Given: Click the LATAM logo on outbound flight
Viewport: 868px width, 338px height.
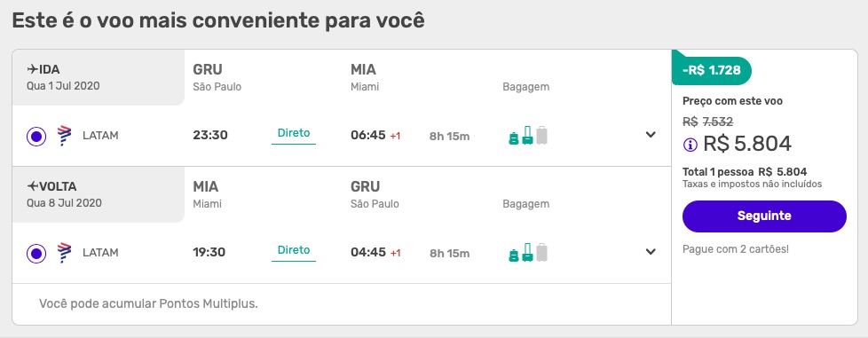Looking at the screenshot, I should click(65, 136).
